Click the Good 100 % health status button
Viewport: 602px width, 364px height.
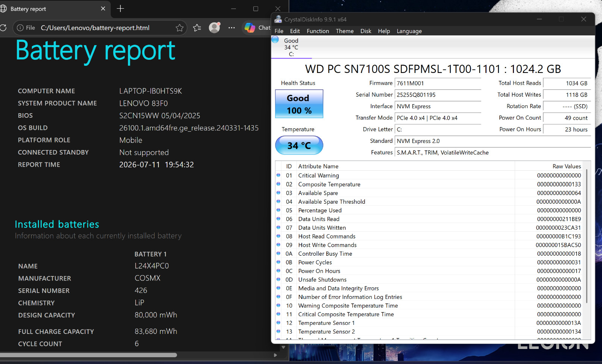point(299,104)
